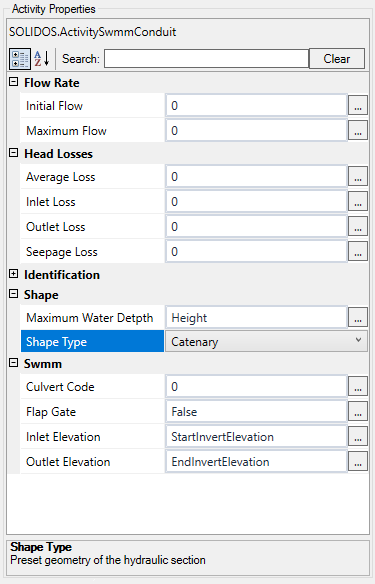Edit the Maximum Water Detpth Height field
The image size is (375, 584).
pyautogui.click(x=256, y=317)
